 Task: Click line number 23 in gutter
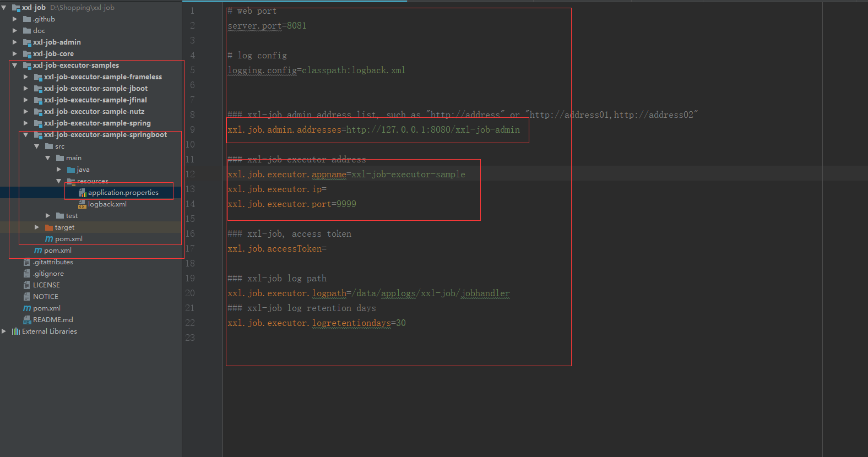click(190, 338)
